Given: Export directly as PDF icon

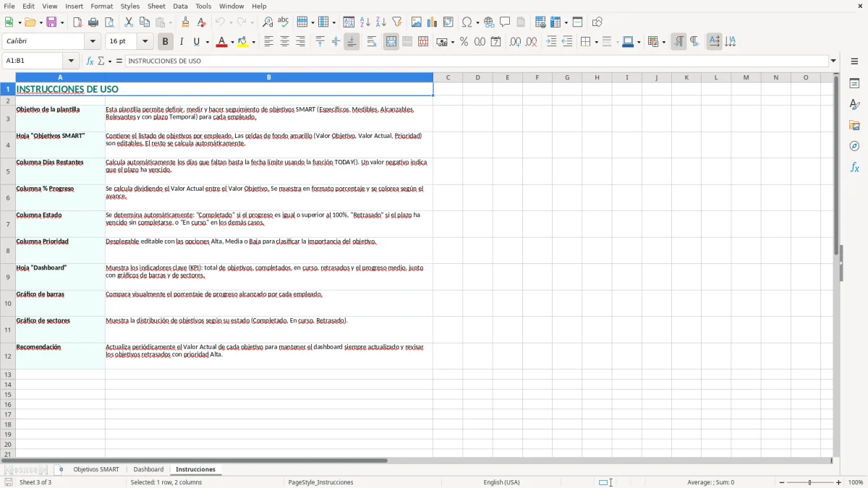Looking at the screenshot, I should pyautogui.click(x=77, y=22).
